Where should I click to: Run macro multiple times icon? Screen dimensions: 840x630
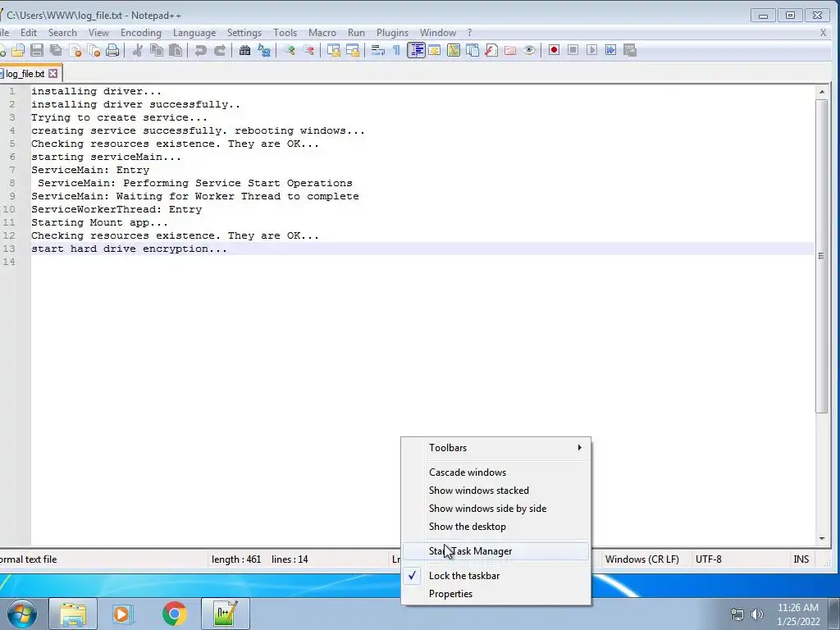pyautogui.click(x=610, y=50)
